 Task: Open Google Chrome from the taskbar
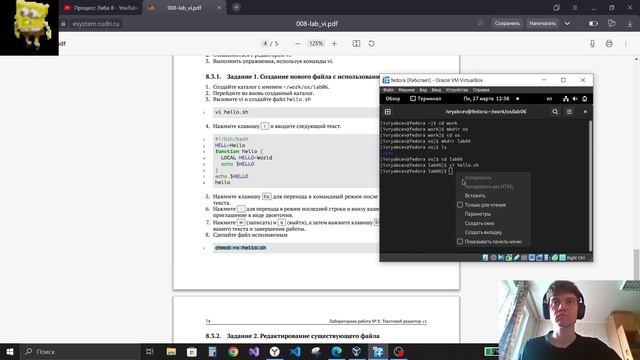(x=233, y=351)
